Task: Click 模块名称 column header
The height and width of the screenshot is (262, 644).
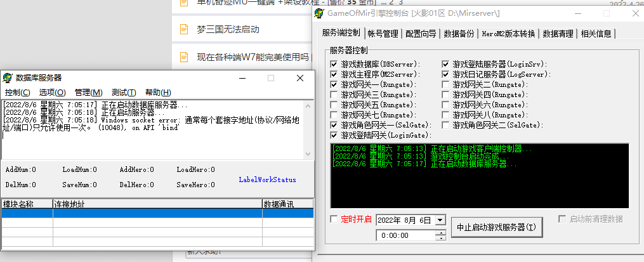Action: (x=27, y=204)
